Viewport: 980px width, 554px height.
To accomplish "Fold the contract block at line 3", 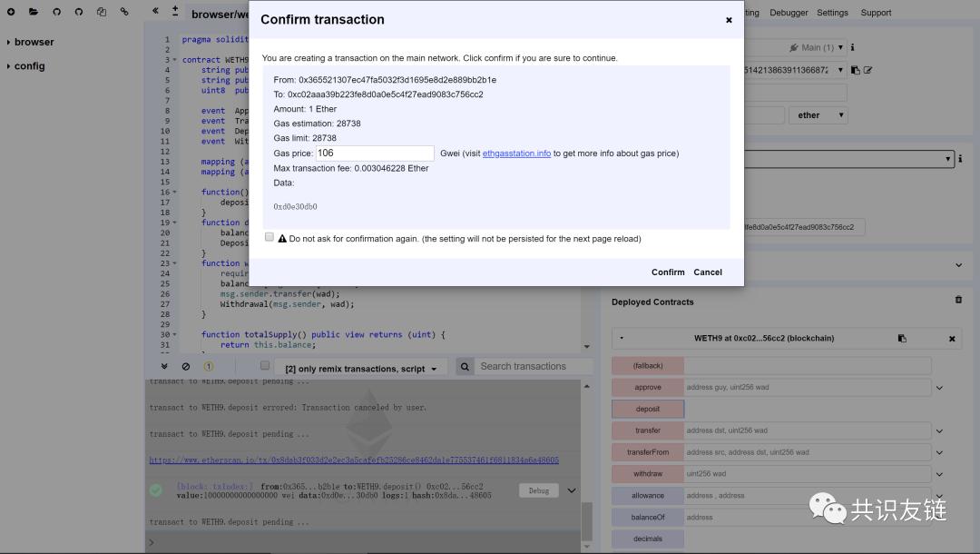I will pos(175,60).
